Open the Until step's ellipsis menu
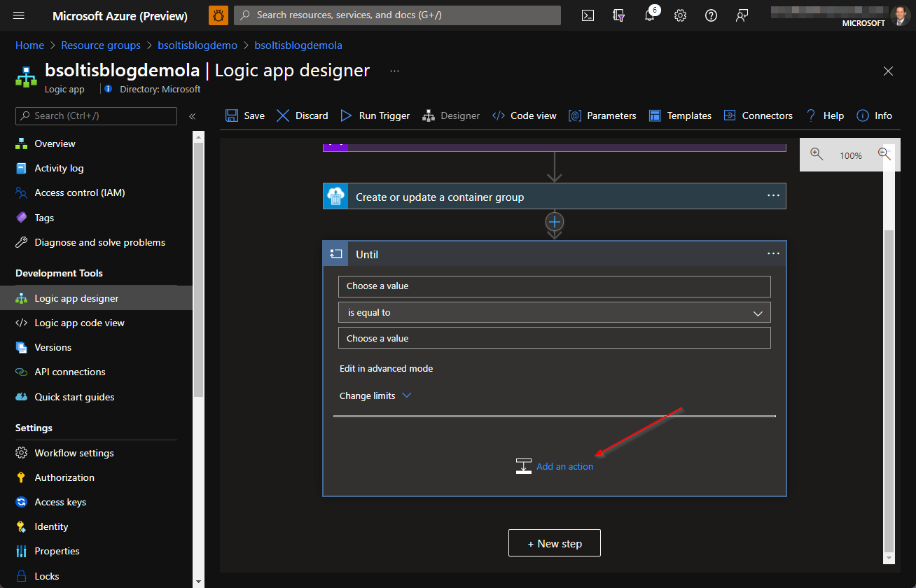This screenshot has width=916, height=588. click(773, 253)
